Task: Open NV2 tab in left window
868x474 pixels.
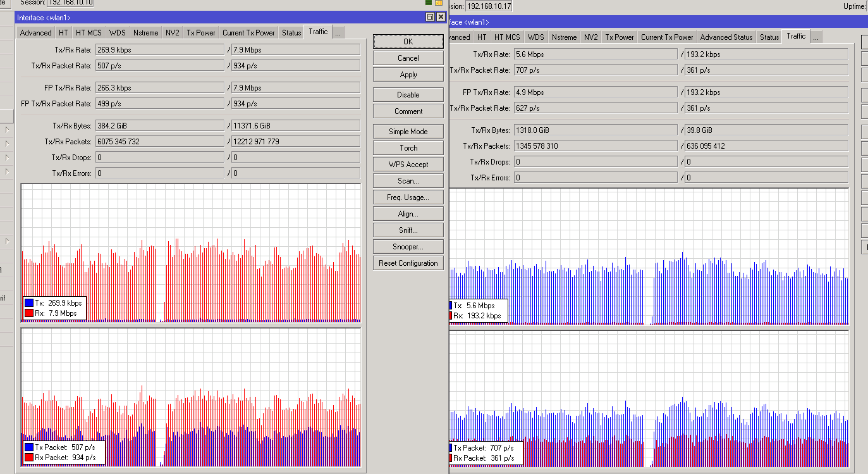Action: tap(173, 33)
